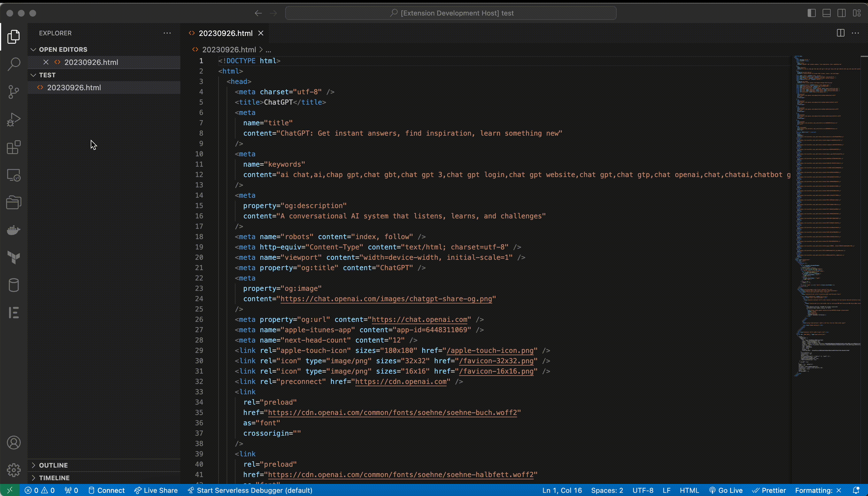868x496 pixels.
Task: Click the Accounts icon in activity bar
Action: [x=13, y=443]
